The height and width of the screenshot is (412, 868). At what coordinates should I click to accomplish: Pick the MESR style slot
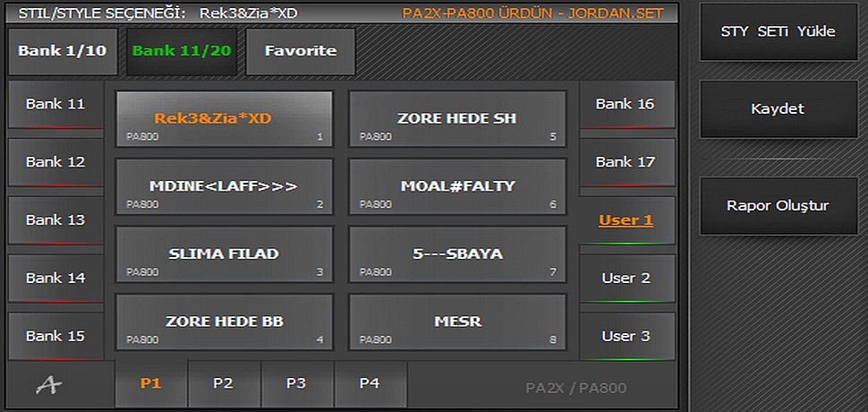pyautogui.click(x=457, y=322)
